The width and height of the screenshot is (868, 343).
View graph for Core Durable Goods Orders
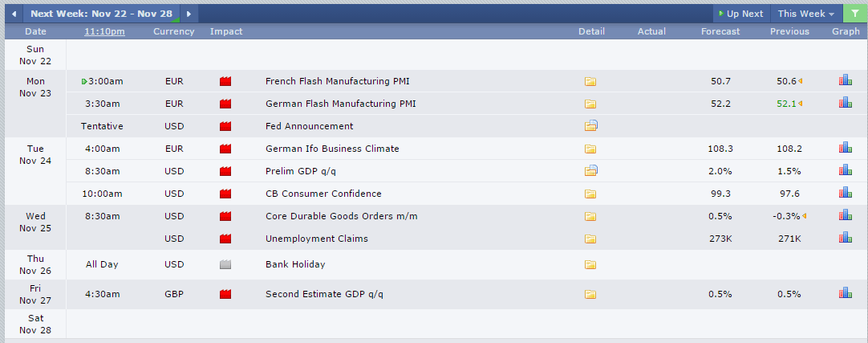[x=845, y=214]
